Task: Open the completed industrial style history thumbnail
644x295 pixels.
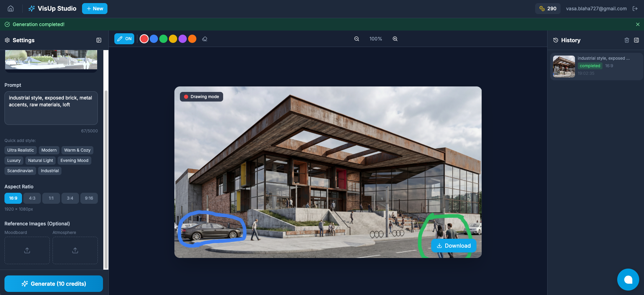Action: click(564, 67)
